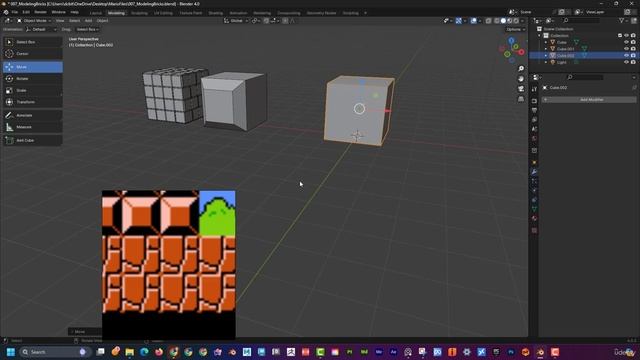Open the Window menu
Viewport: 640px width, 360px height.
coord(58,12)
